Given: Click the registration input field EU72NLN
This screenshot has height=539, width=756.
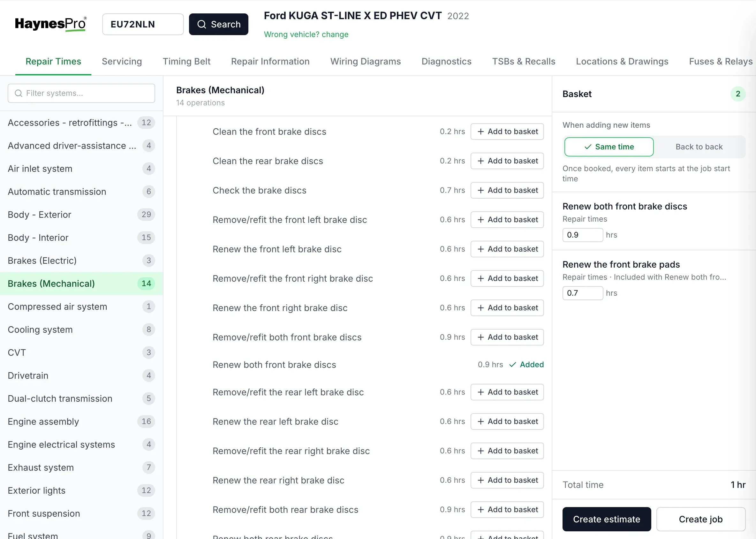Looking at the screenshot, I should click(x=143, y=24).
